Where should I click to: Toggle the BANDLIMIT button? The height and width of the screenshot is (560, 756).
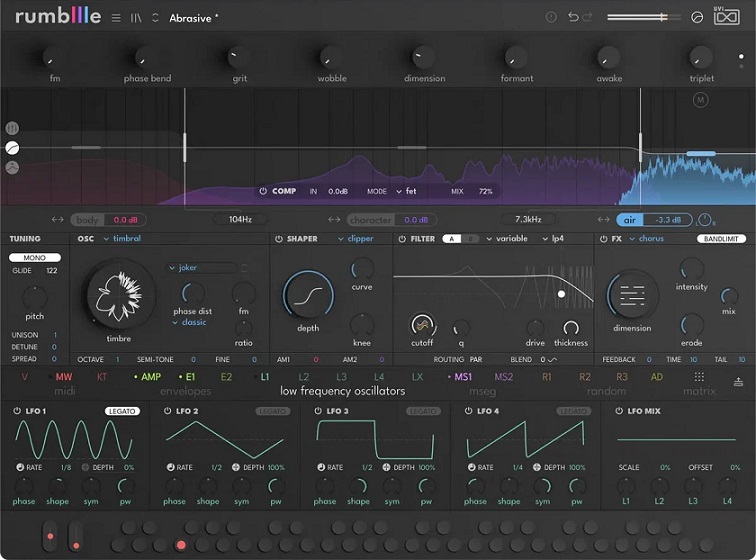721,239
